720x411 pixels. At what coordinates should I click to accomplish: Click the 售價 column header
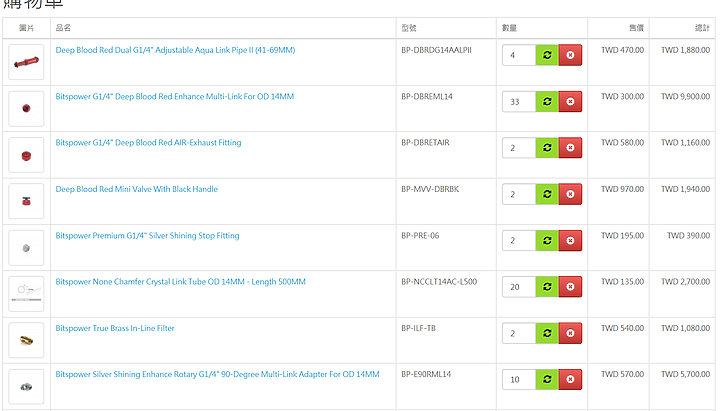click(636, 28)
